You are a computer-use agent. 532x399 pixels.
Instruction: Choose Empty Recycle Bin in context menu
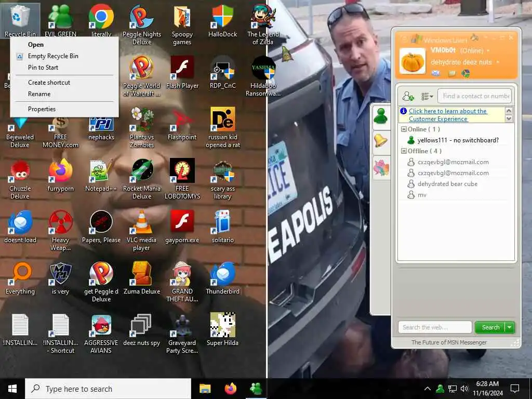pos(64,56)
